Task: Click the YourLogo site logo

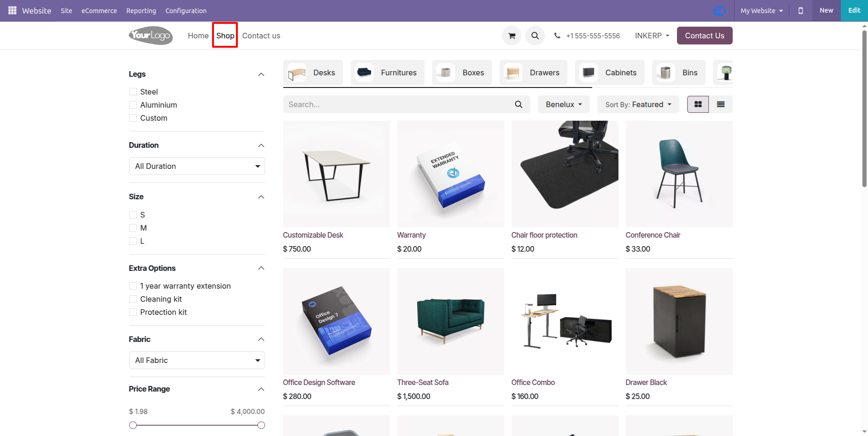Action: tap(151, 36)
